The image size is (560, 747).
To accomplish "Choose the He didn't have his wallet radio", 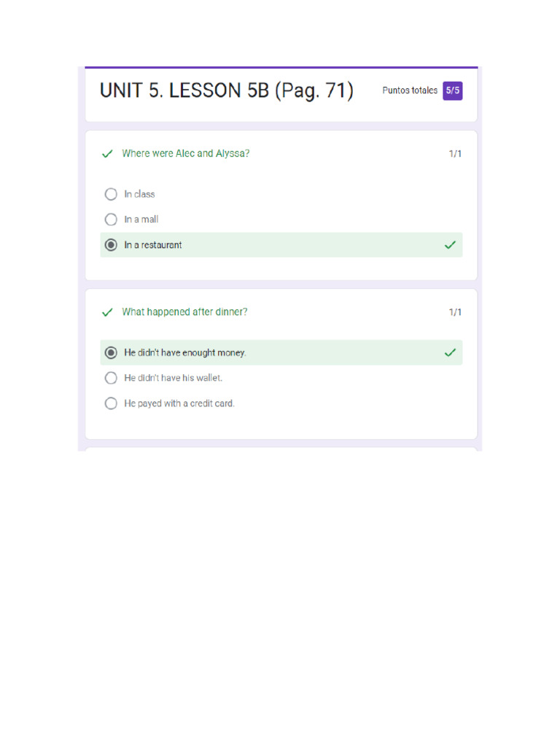I will [x=111, y=378].
